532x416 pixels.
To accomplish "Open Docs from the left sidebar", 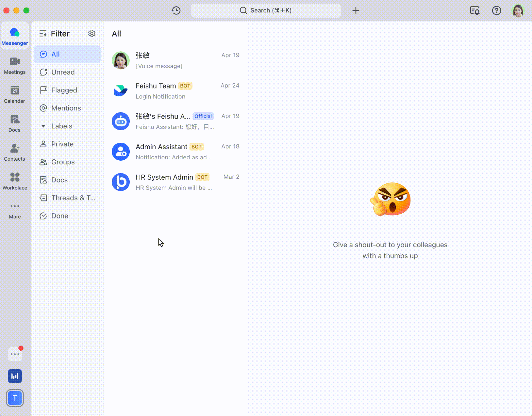I will pyautogui.click(x=14, y=123).
